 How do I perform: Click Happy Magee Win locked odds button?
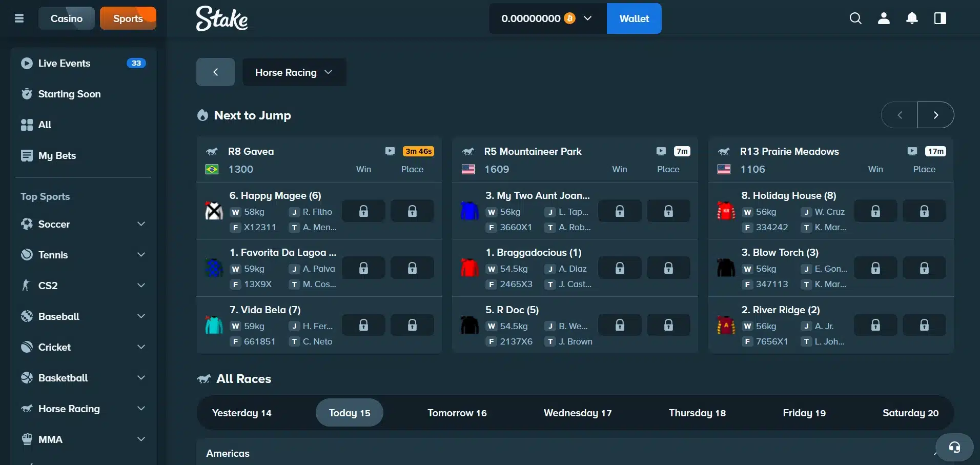pos(363,211)
